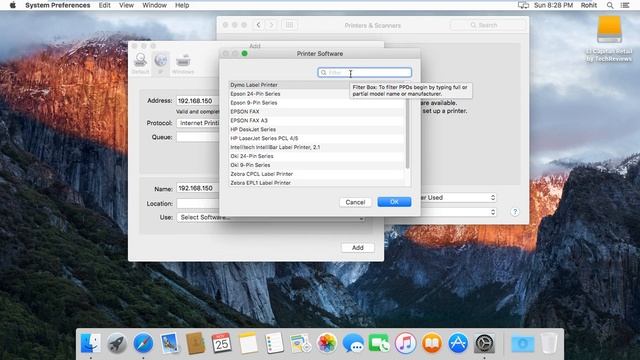Open Reminders list icon in Dock

(x=274, y=343)
